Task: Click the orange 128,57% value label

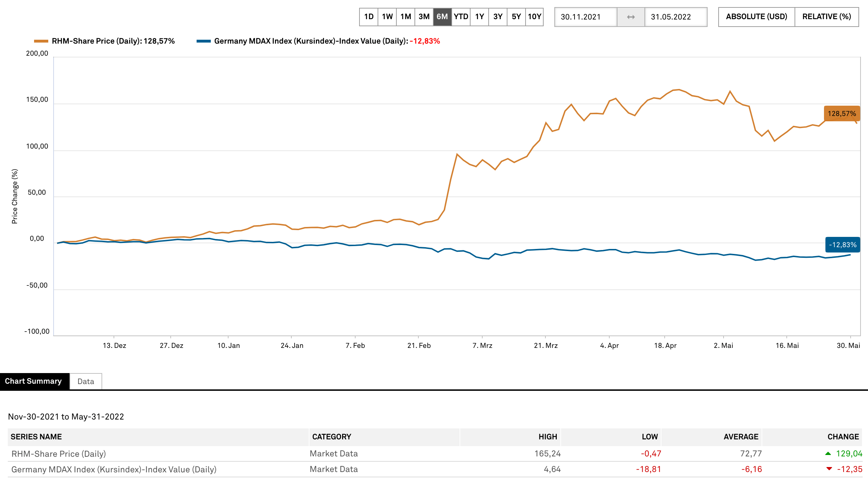Action: point(841,113)
